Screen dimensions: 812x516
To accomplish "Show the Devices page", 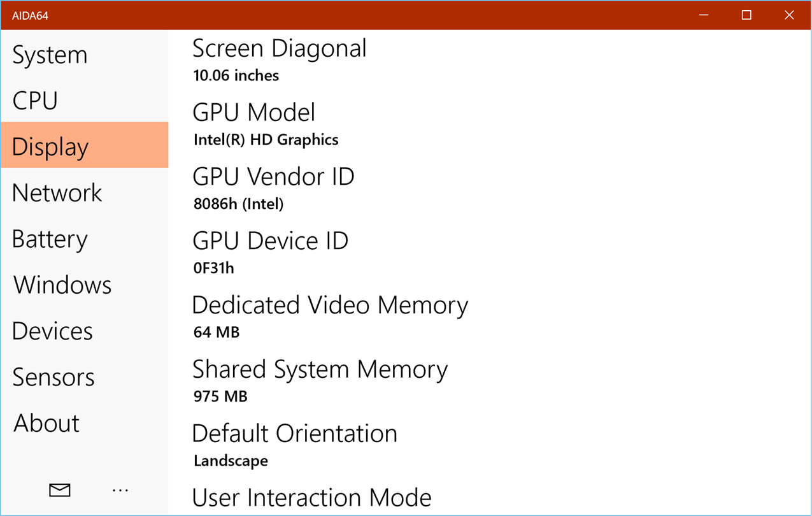I will click(x=52, y=331).
